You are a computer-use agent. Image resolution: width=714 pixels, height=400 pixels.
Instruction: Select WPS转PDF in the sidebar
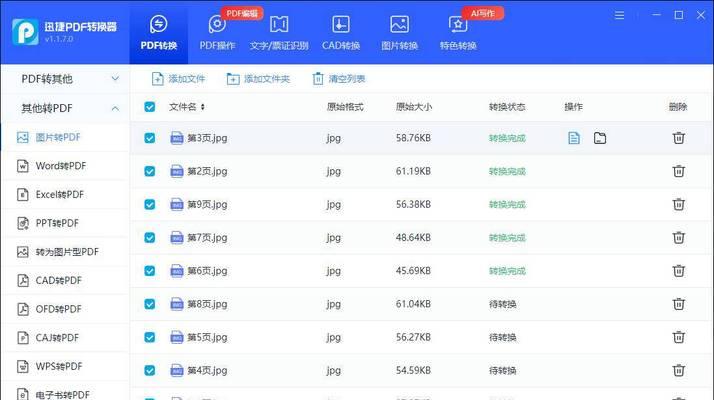[65, 367]
